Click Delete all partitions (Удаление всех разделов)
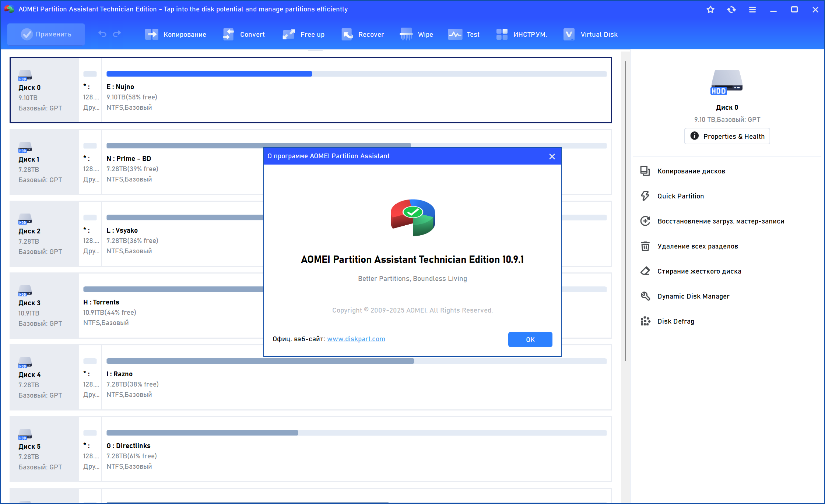The width and height of the screenshot is (825, 504). click(697, 246)
